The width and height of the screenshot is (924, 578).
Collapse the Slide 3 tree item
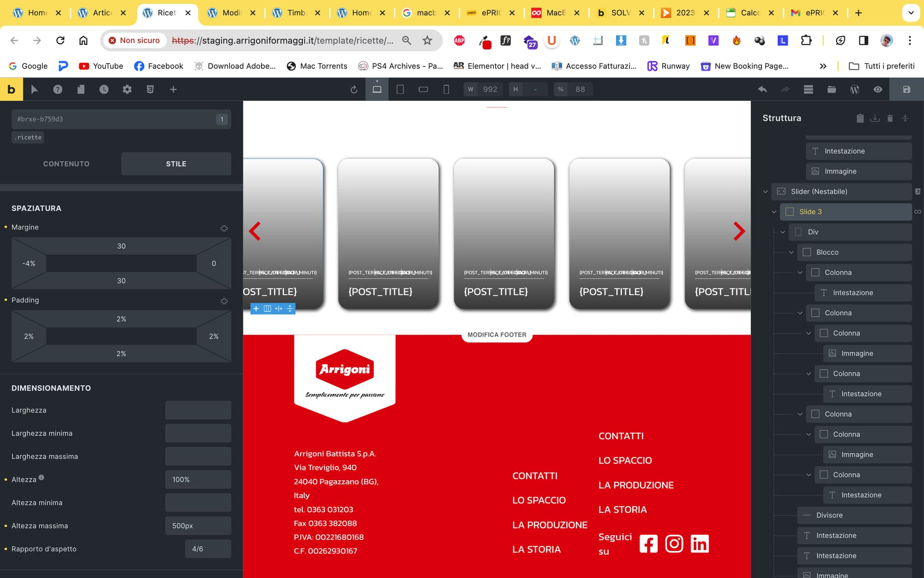click(774, 211)
